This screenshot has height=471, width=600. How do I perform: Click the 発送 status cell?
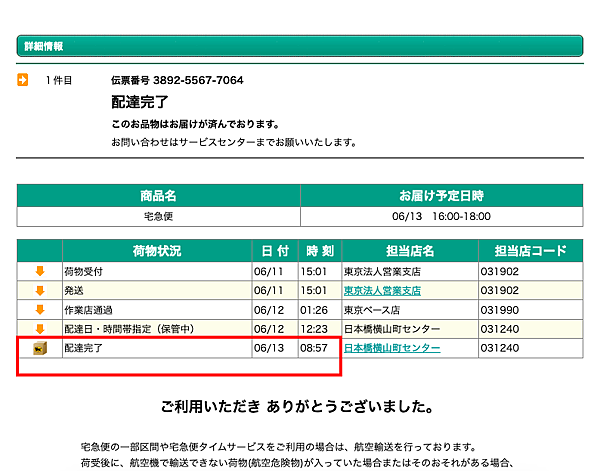point(157,291)
